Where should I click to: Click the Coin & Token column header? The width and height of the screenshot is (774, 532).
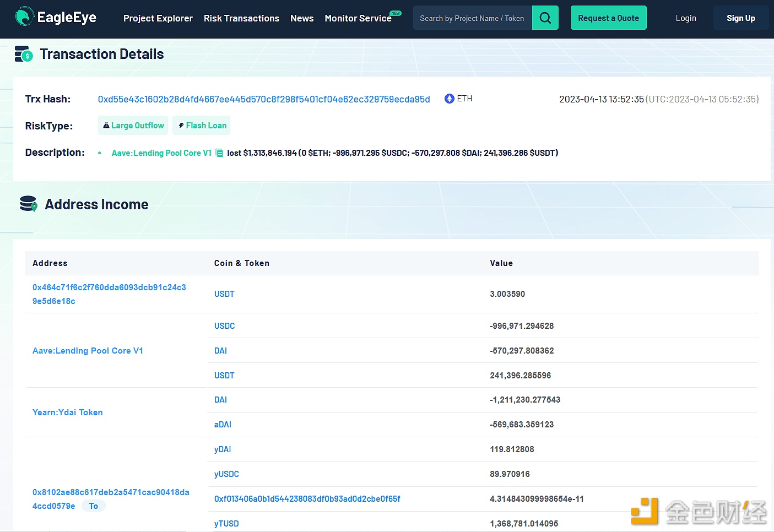pos(242,263)
